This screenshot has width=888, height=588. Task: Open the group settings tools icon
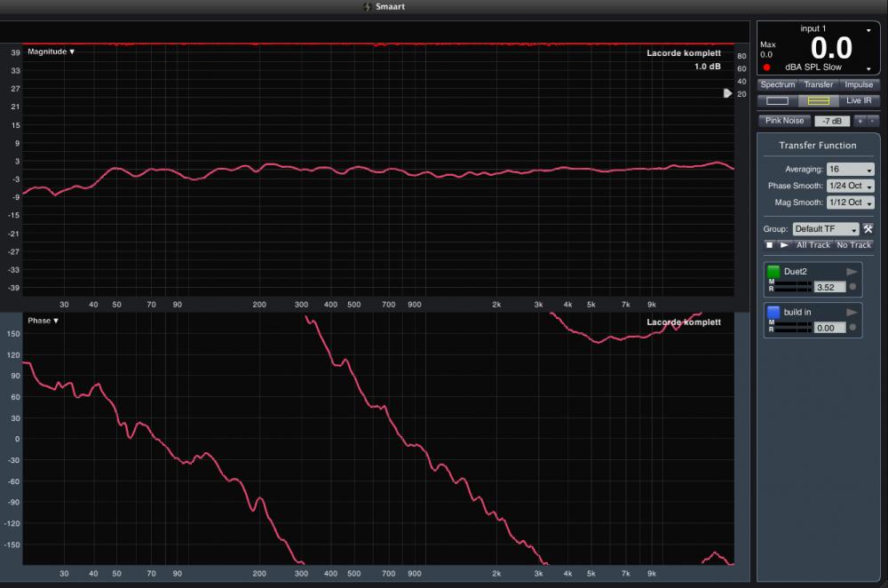(868, 229)
